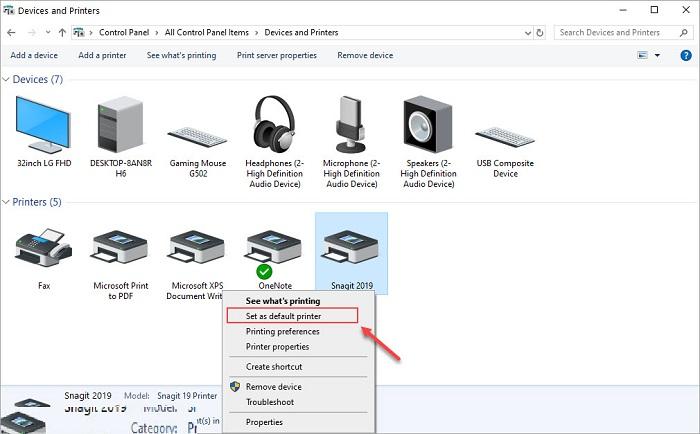Viewport: 700px width, 434px height.
Task: Click the Snagit 19 Printer model text
Action: coord(187,396)
